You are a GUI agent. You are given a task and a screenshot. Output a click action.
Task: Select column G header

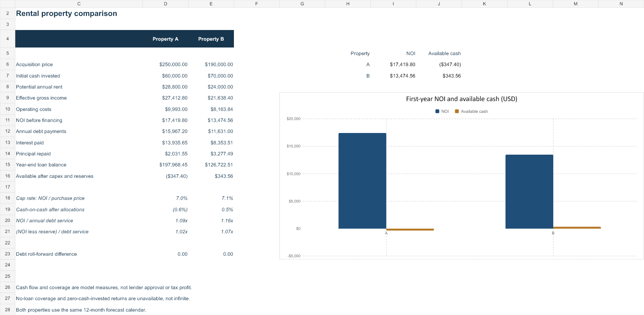(302, 4)
